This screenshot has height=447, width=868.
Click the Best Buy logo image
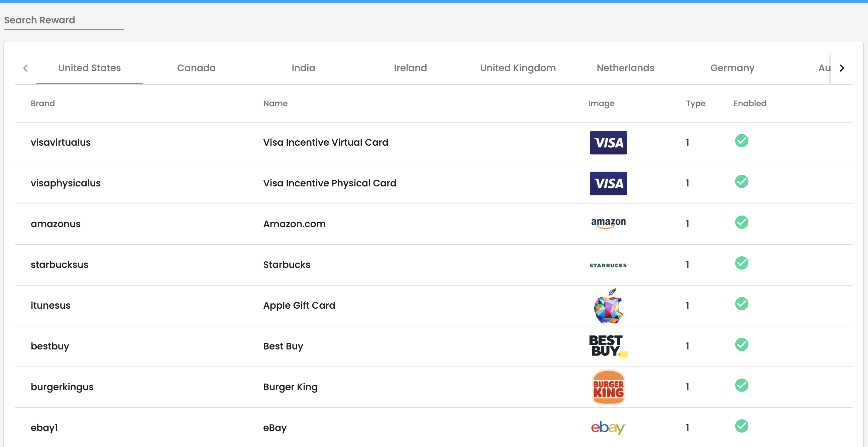coord(608,346)
